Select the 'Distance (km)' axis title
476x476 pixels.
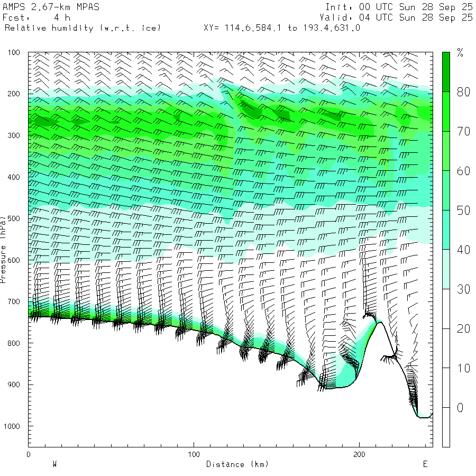click(x=237, y=464)
